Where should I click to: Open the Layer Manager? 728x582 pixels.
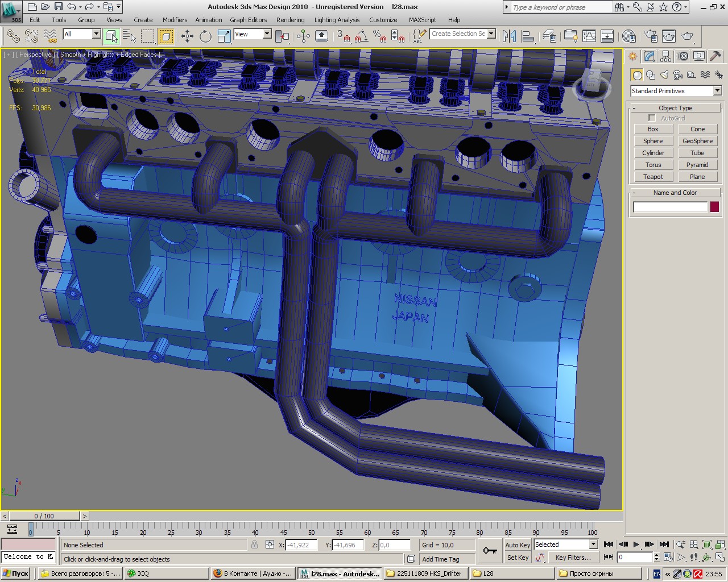click(549, 36)
